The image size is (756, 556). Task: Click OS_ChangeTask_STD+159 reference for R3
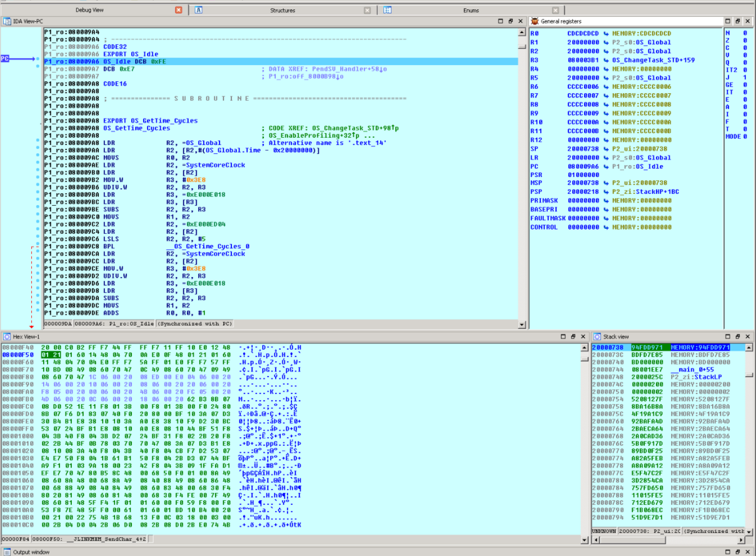[x=653, y=60]
